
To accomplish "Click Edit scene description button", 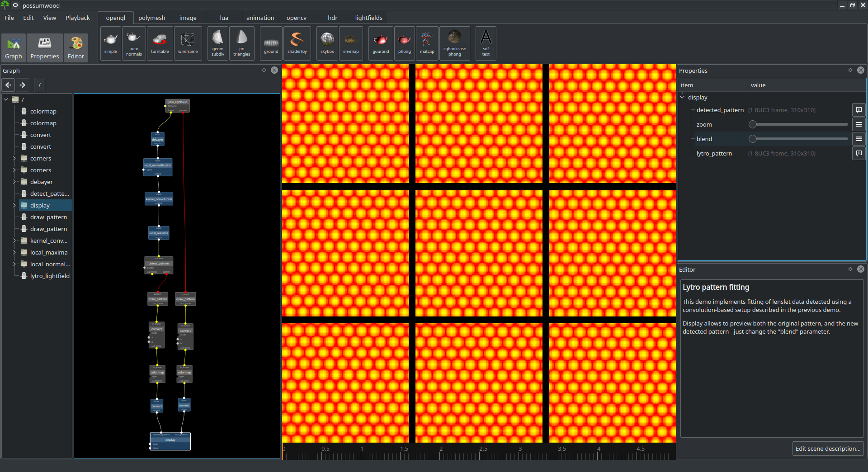I will pyautogui.click(x=828, y=448).
